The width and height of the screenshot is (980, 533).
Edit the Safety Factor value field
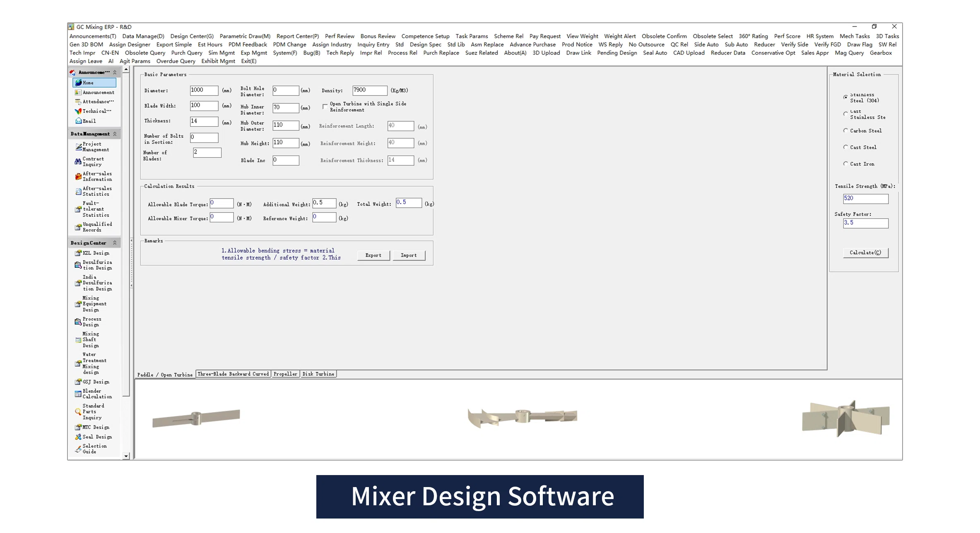[x=865, y=223]
